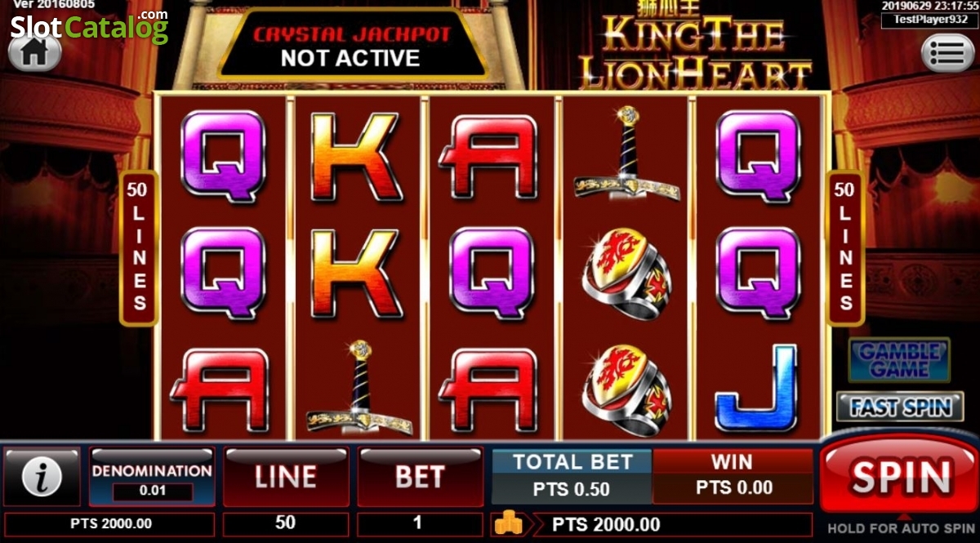Select the sword symbol on fourth reel
This screenshot has width=980, height=543.
627,155
